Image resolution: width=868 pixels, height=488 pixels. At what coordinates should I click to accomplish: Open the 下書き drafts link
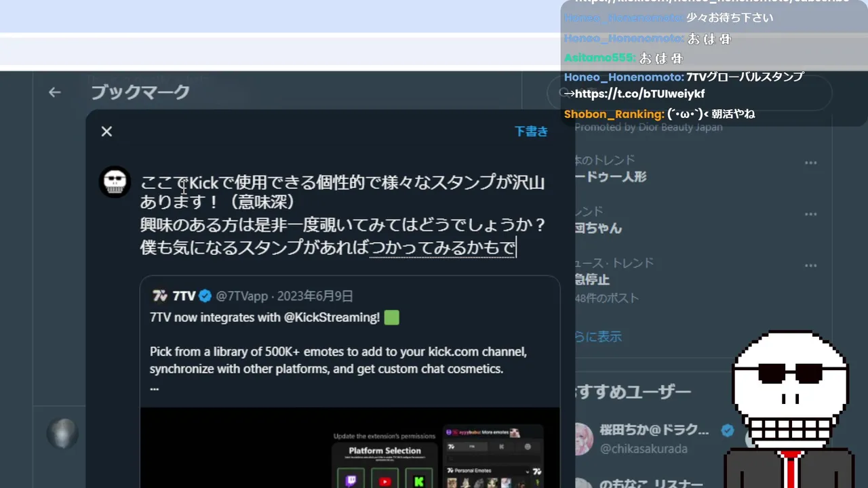(531, 131)
